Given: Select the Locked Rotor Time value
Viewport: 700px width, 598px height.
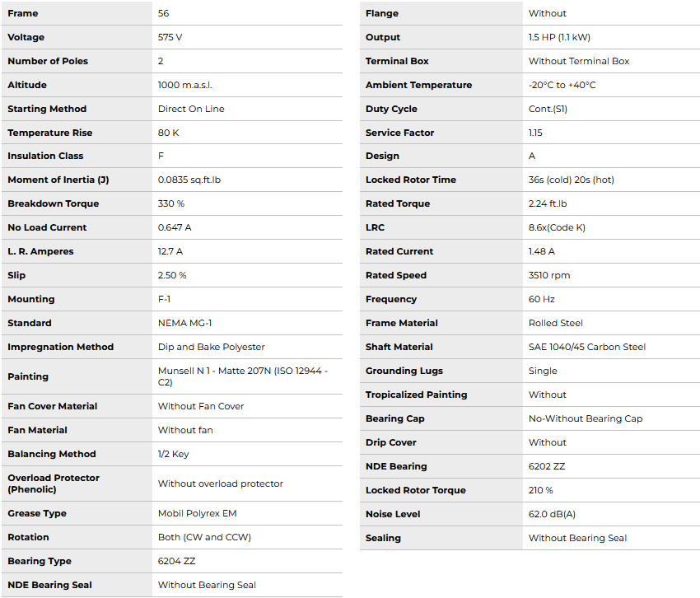Looking at the screenshot, I should (571, 180).
